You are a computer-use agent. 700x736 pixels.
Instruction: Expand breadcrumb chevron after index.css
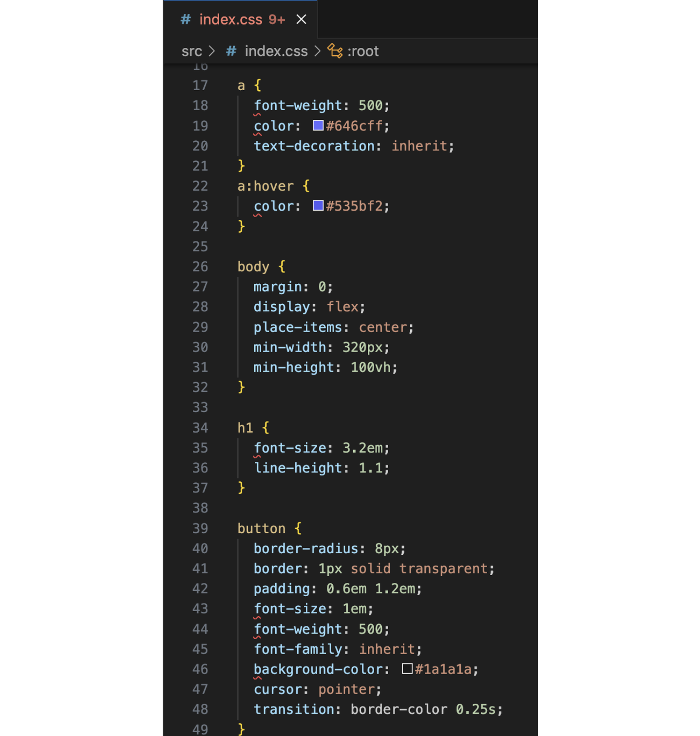[318, 51]
